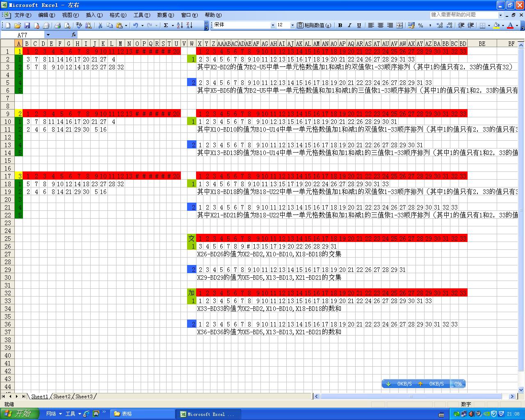Open the Paste options dropdown arrow
The height and width of the screenshot is (420, 525).
126,25
